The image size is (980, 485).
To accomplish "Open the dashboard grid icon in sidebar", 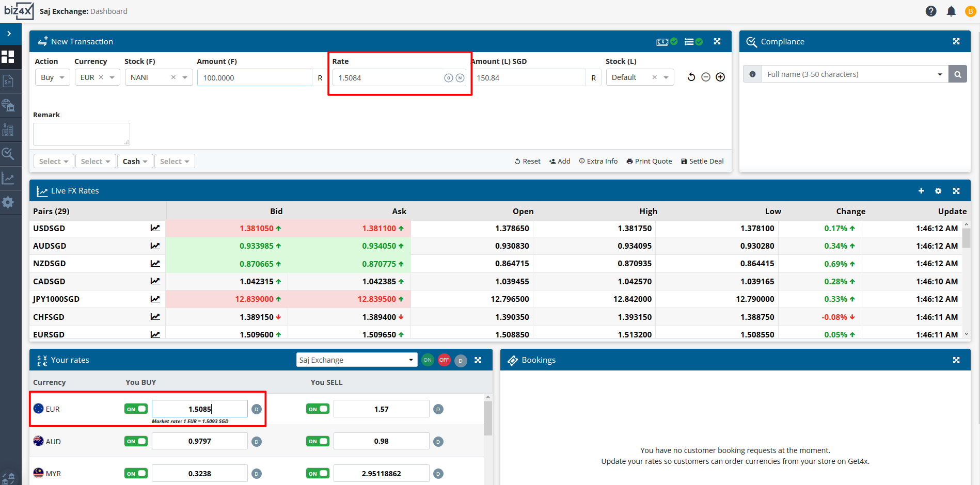I will [8, 57].
